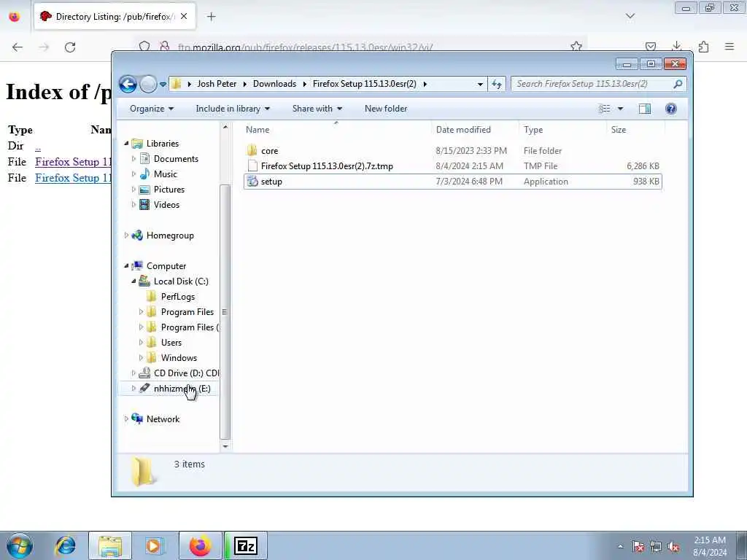
Task: Sort files by Name column
Action: point(258,130)
